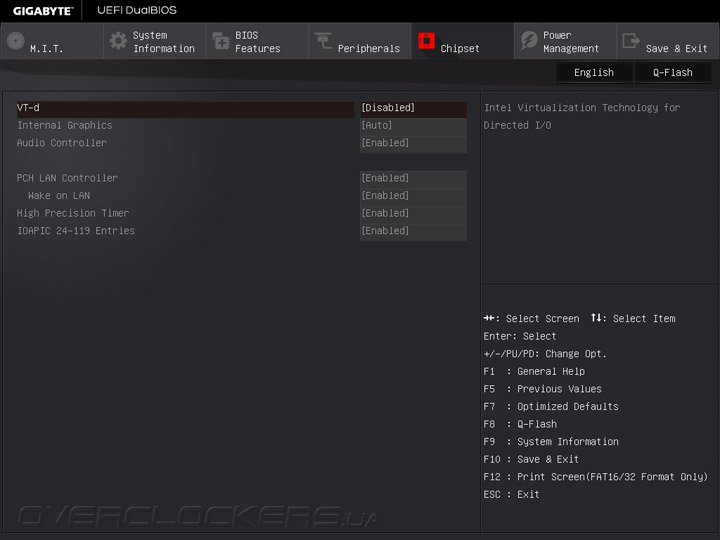Select the PCH LAN Controller label
Image resolution: width=720 pixels, height=540 pixels.
point(68,178)
